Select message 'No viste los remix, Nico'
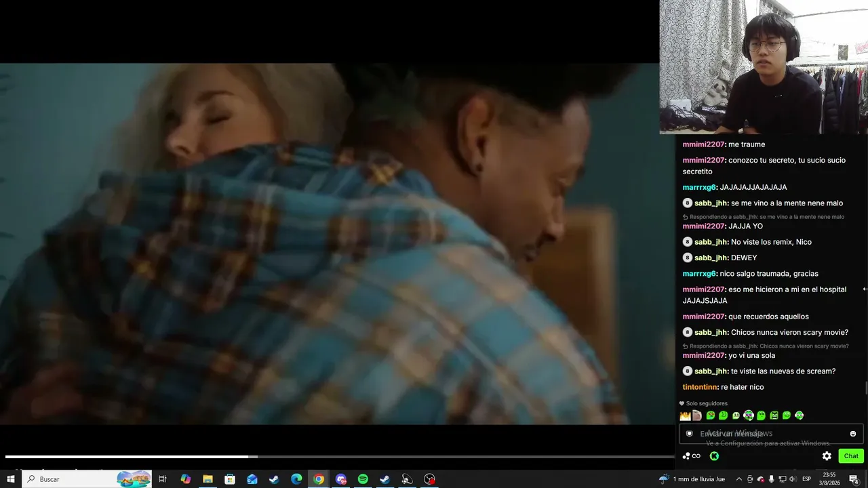The height and width of the screenshot is (488, 868). tap(771, 242)
